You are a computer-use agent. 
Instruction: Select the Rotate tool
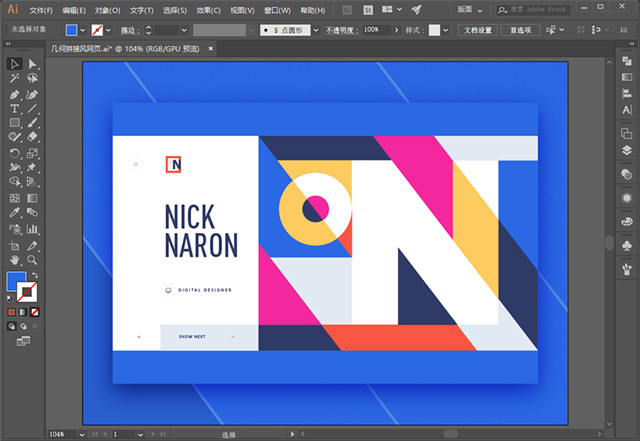click(15, 153)
